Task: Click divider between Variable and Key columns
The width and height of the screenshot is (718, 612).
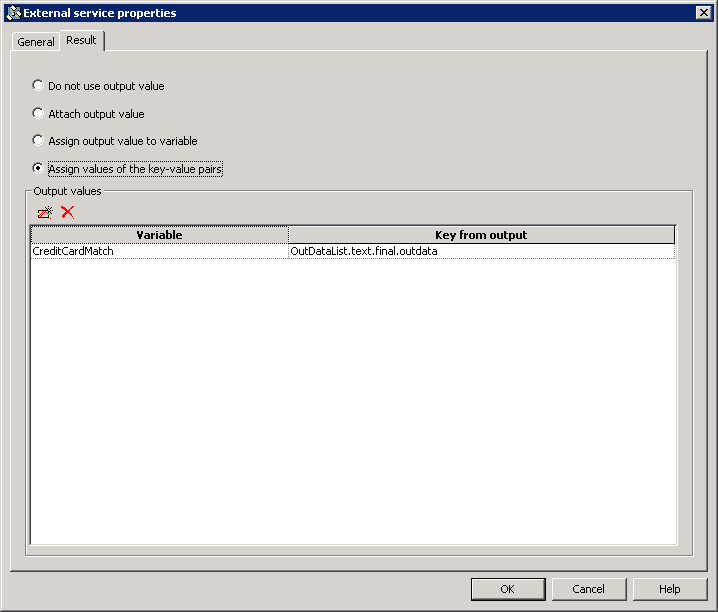Action: [288, 235]
